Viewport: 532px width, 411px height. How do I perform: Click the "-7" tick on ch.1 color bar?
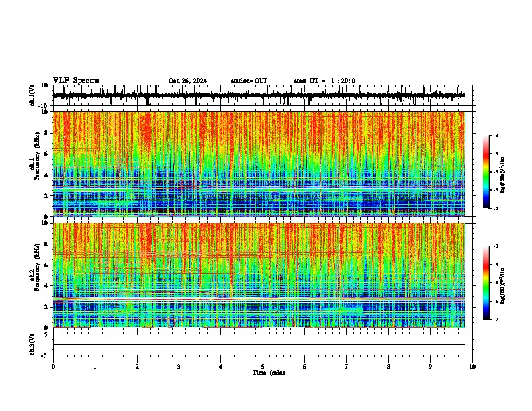(x=496, y=208)
